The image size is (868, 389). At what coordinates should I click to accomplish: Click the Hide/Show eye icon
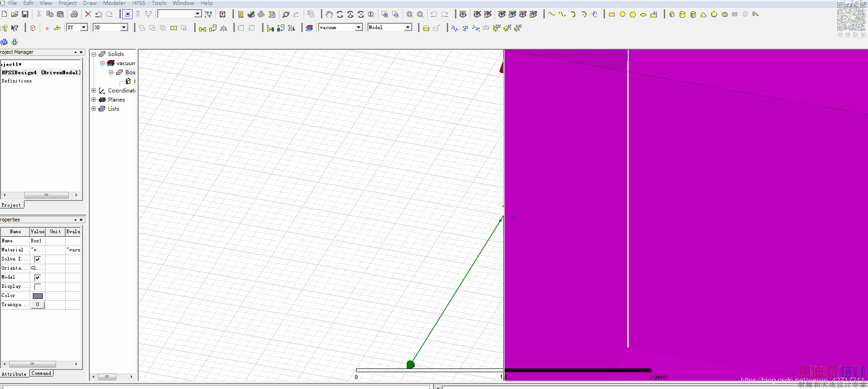pyautogui.click(x=463, y=15)
